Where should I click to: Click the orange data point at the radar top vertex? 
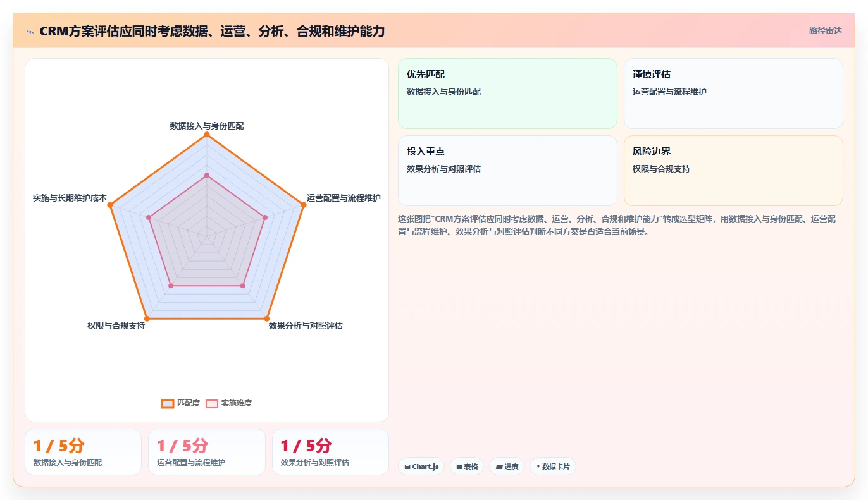point(207,135)
